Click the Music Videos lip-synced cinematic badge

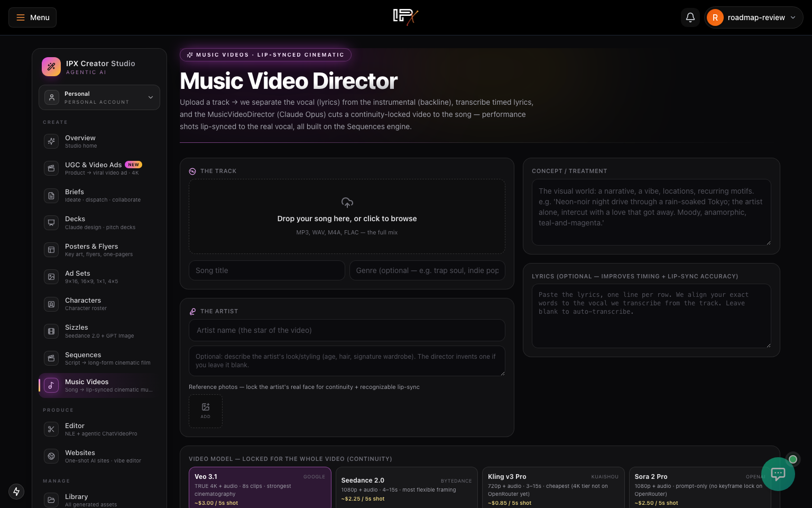(265, 55)
